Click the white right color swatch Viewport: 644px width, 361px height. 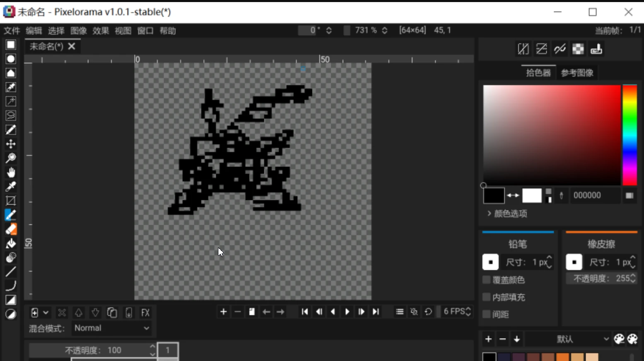pos(532,195)
